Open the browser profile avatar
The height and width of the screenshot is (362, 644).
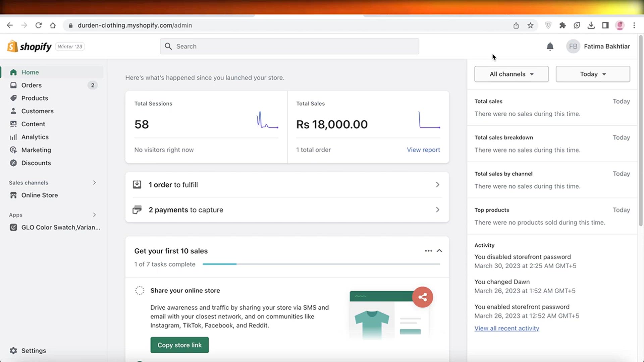pyautogui.click(x=620, y=25)
